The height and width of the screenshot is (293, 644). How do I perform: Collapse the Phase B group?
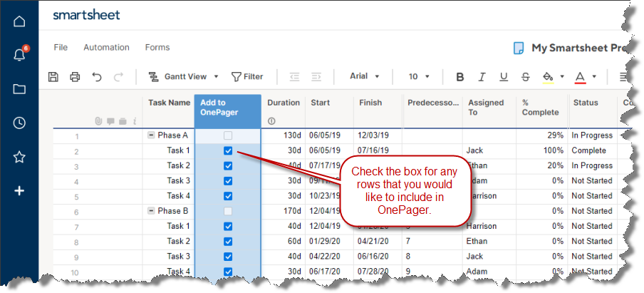tap(151, 211)
